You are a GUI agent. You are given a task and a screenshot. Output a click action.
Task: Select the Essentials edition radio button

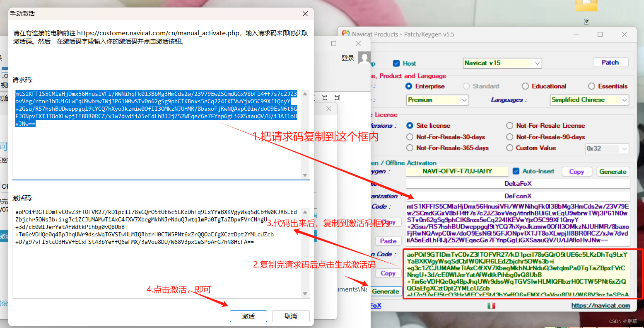591,86
